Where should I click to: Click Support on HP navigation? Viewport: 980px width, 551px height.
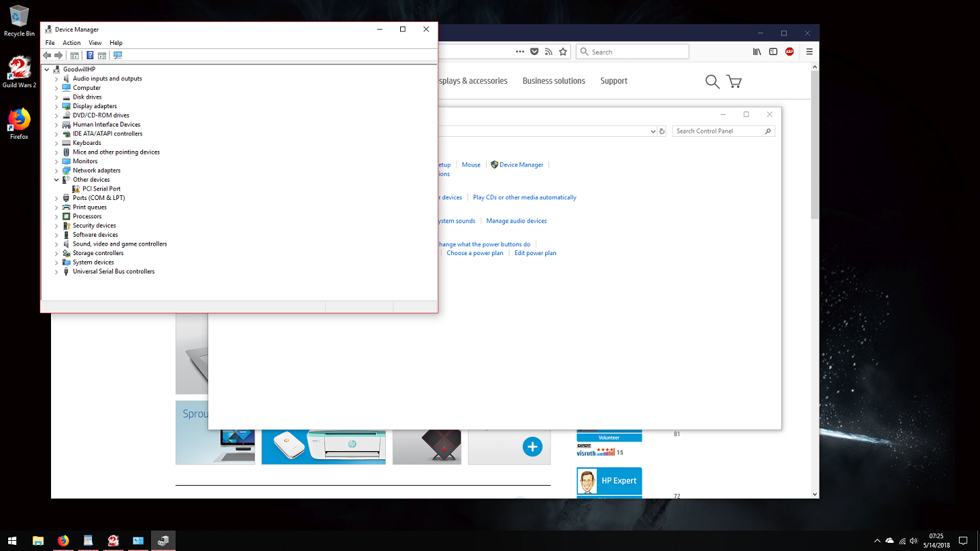(614, 81)
